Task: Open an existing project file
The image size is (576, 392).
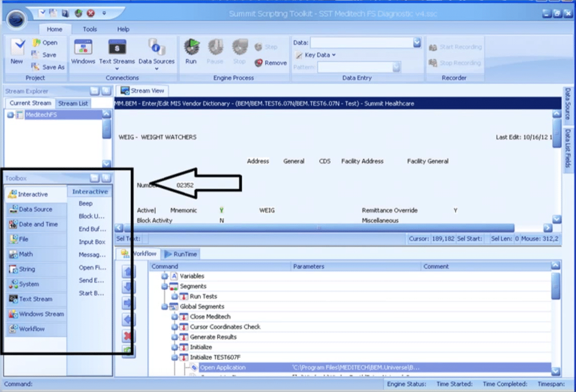Action: (45, 43)
